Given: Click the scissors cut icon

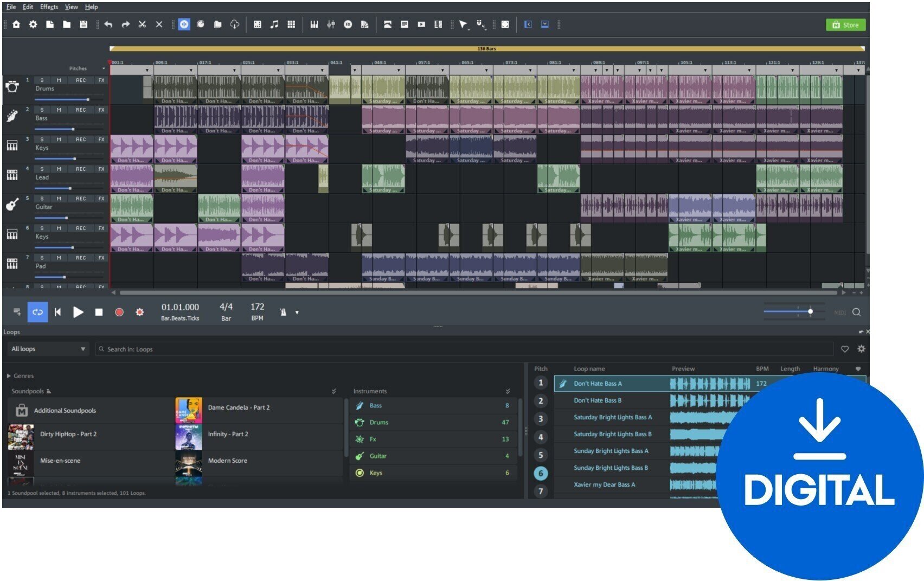Looking at the screenshot, I should 142,24.
